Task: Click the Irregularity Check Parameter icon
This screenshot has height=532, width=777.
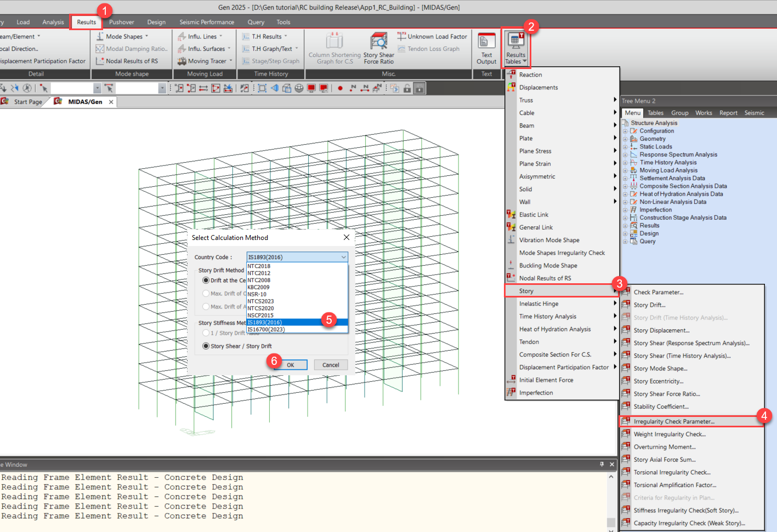Action: (x=626, y=421)
